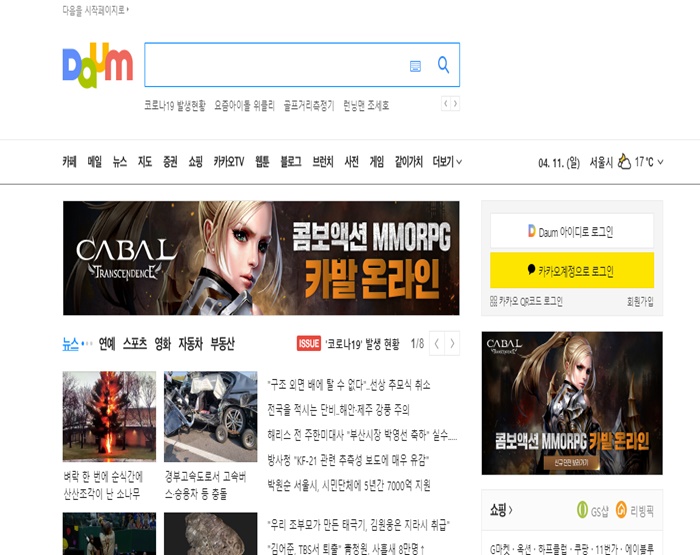
Task: Open the CABAL 카발 온라인 wide banner
Action: click(x=261, y=258)
